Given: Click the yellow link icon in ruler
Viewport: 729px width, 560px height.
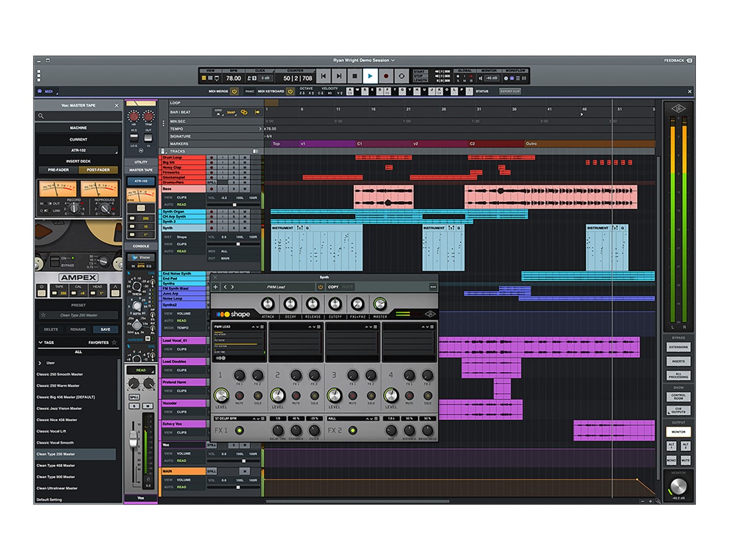Looking at the screenshot, I should point(244,112).
